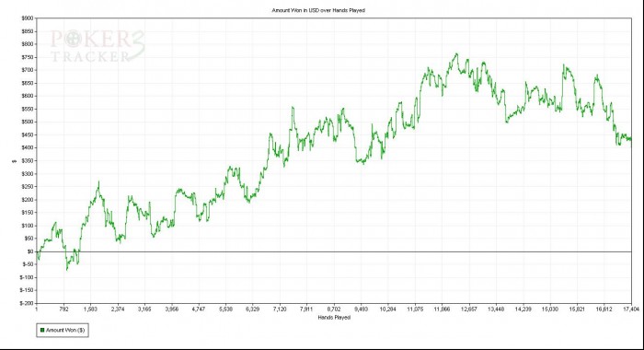Click the '$' y-axis title

(x=15, y=161)
